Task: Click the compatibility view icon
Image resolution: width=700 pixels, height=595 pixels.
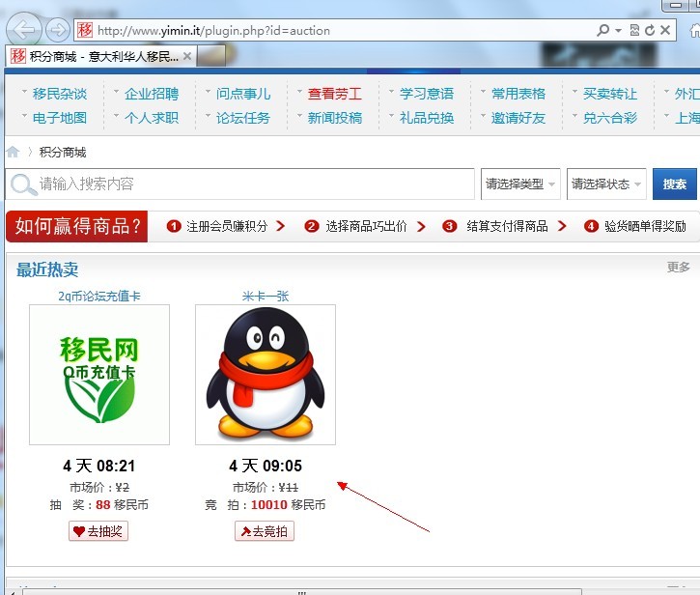Action: tap(634, 30)
